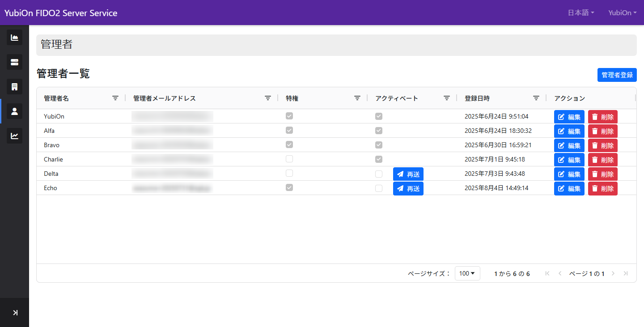Toggle 特権 checkbox for Echo row
644x327 pixels.
[289, 187]
